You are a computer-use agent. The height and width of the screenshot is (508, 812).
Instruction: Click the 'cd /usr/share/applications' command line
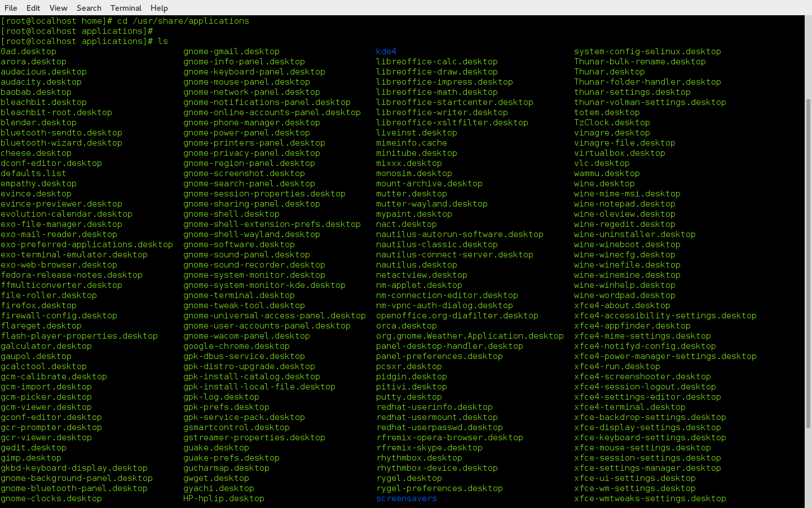click(183, 21)
